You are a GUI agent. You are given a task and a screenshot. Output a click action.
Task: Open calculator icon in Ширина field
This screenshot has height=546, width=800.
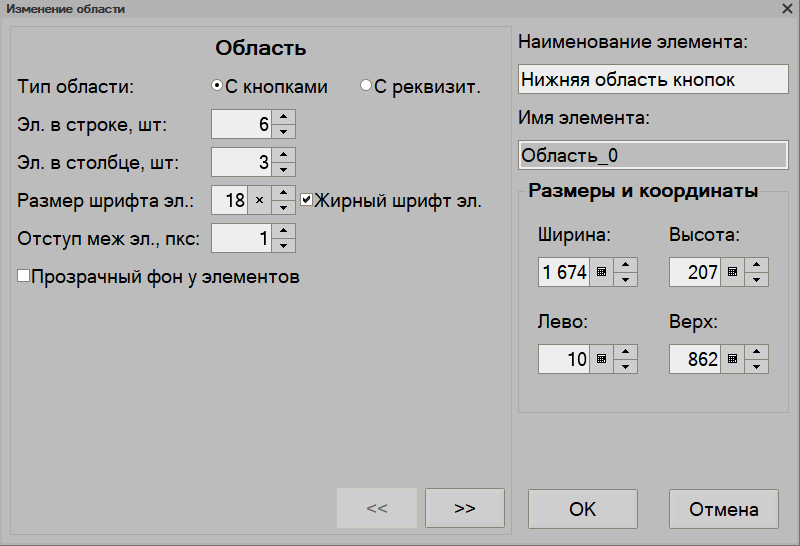point(602,272)
